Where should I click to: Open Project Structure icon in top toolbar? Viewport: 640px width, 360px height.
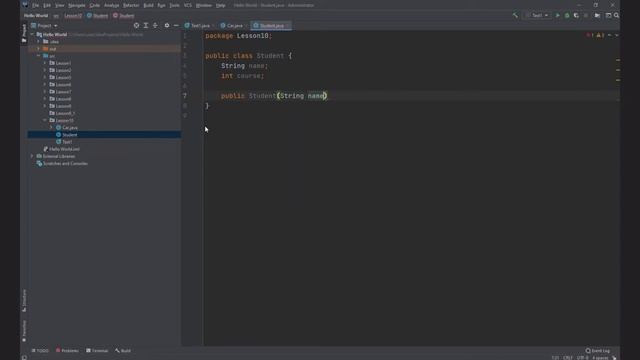click(x=597, y=16)
